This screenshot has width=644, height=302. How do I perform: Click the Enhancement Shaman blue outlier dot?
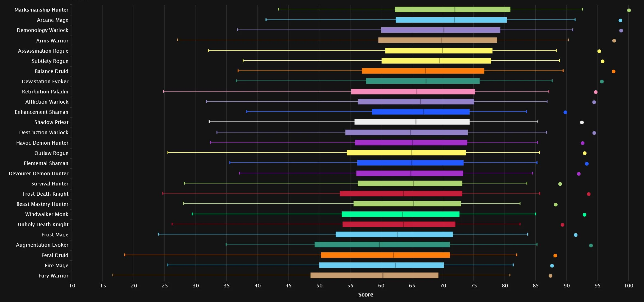click(x=565, y=112)
